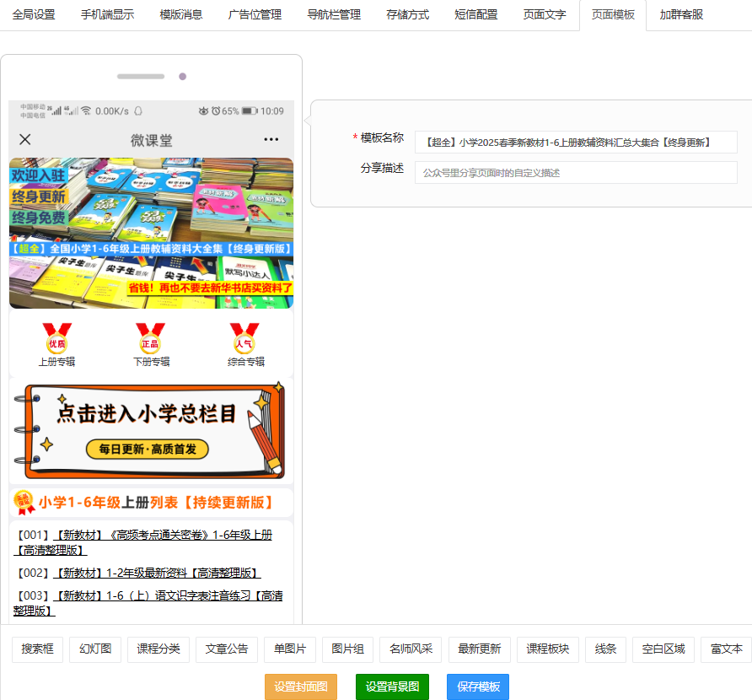This screenshot has height=700, width=752.
Task: Go to the 加群客服 tab
Action: tap(681, 15)
